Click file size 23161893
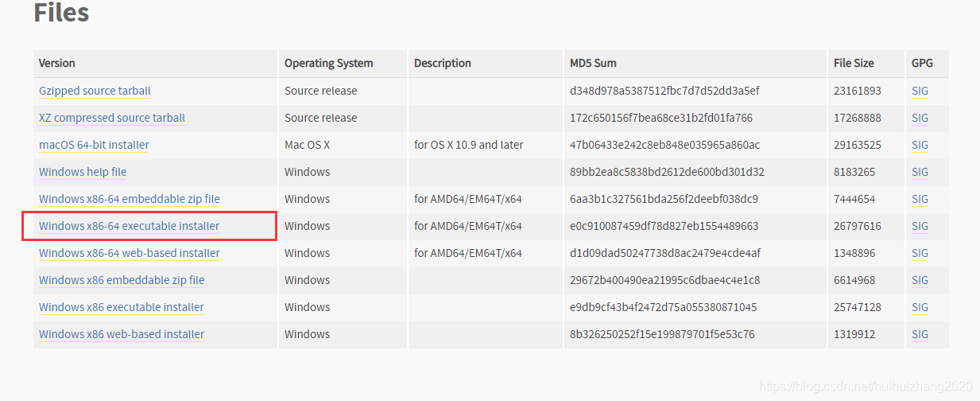 858,91
